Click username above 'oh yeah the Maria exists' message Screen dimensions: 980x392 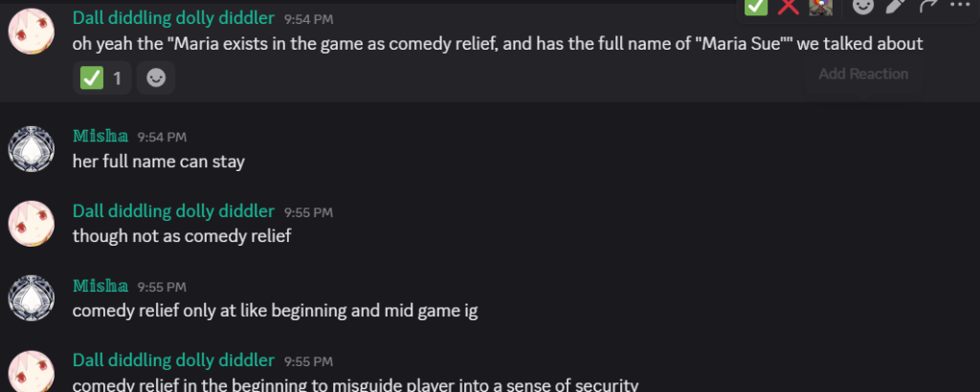pyautogui.click(x=173, y=18)
